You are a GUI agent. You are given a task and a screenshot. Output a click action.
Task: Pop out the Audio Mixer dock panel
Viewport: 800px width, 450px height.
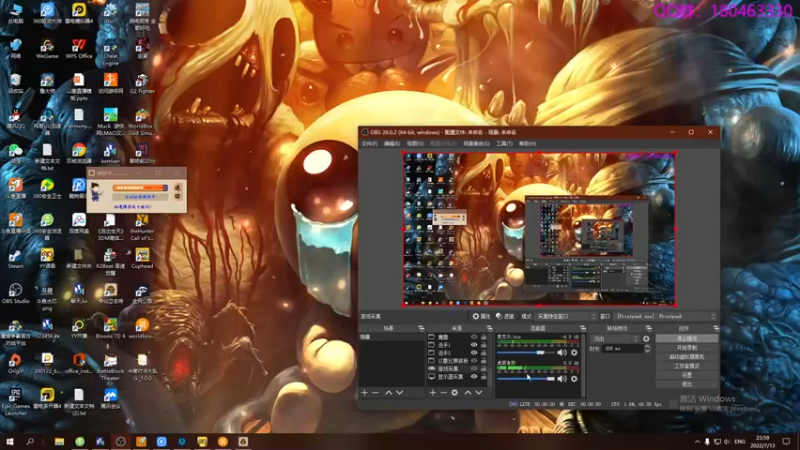pyautogui.click(x=583, y=328)
